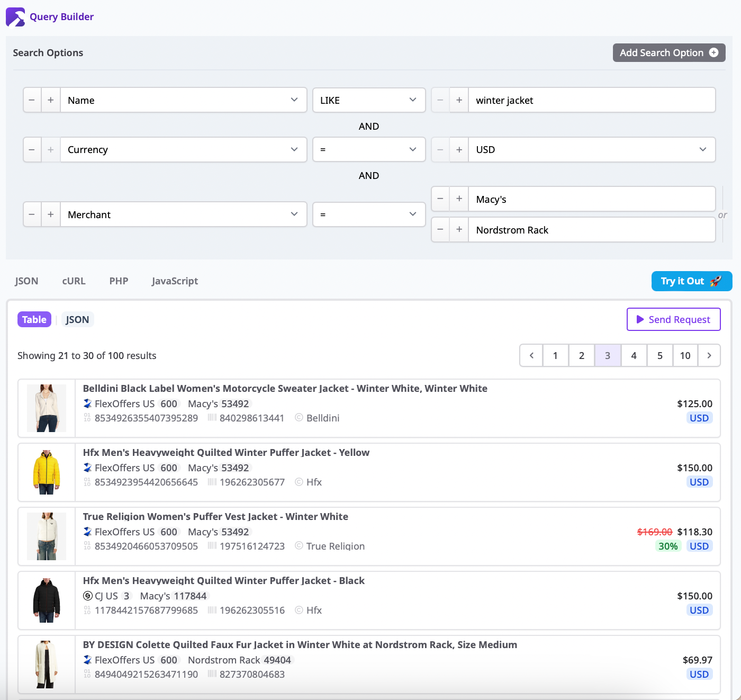Screen dimensions: 741x700
Task: Click the Belldini Black Label product title
Action: click(x=285, y=388)
